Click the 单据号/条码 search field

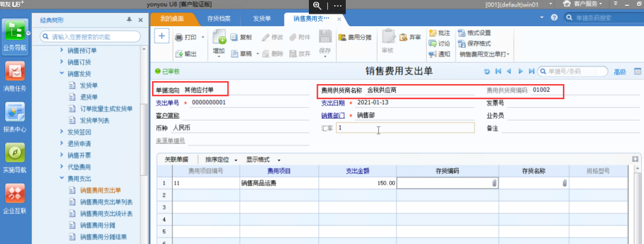click(x=572, y=72)
